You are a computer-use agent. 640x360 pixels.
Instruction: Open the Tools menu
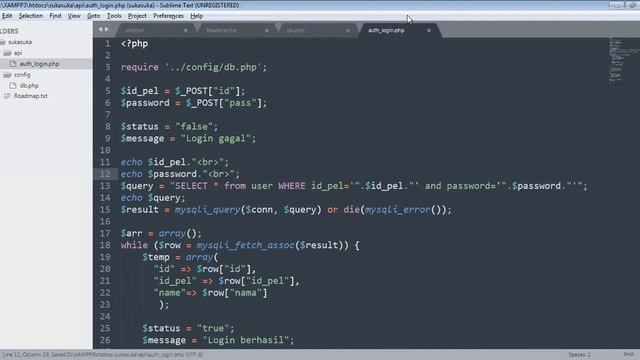[x=114, y=16]
